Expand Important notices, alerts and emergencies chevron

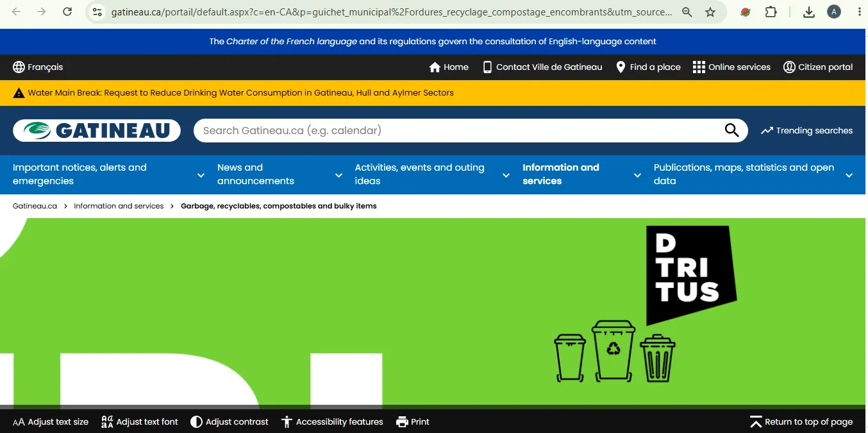point(201,175)
